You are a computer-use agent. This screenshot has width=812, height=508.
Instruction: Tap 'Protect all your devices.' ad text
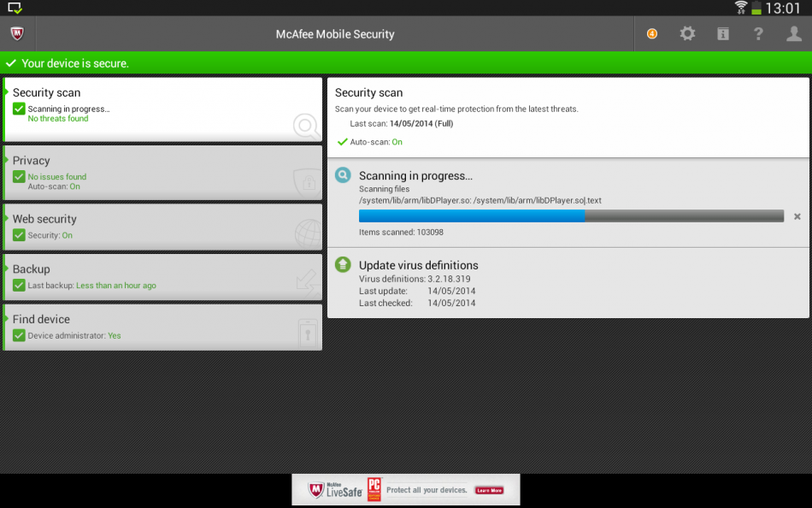click(427, 490)
